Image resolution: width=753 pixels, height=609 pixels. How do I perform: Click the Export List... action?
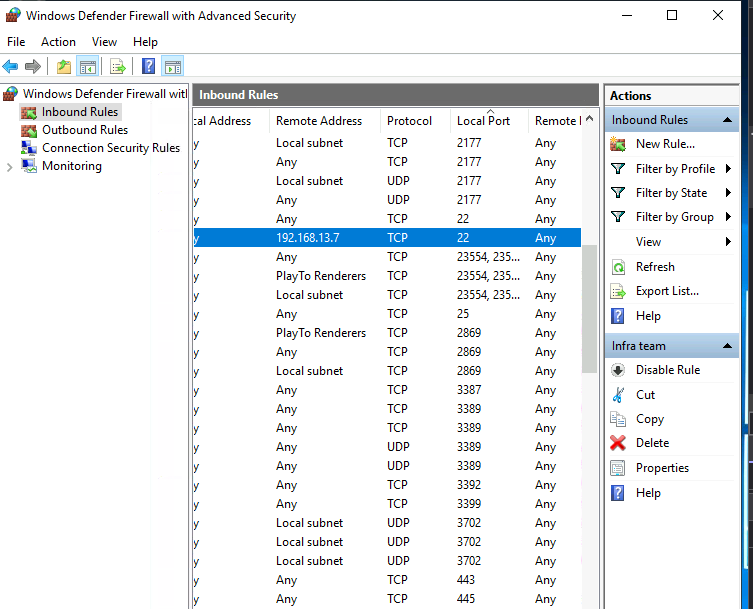pos(667,292)
